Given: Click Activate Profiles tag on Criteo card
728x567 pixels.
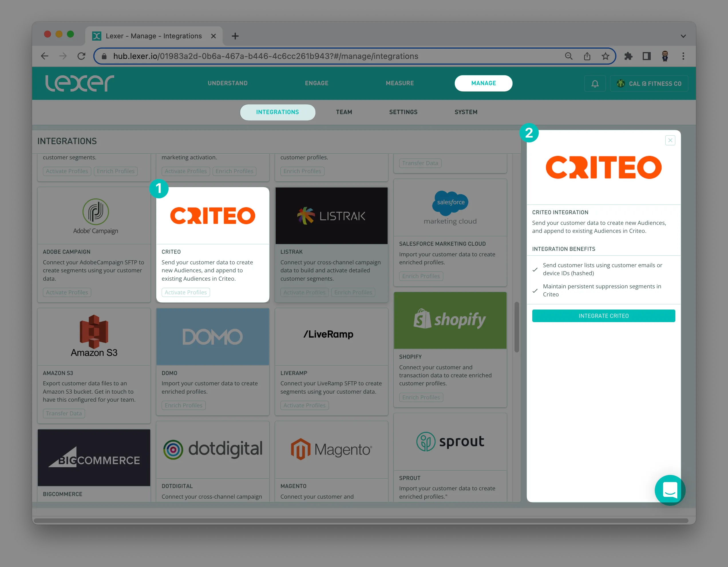Looking at the screenshot, I should coord(186,292).
